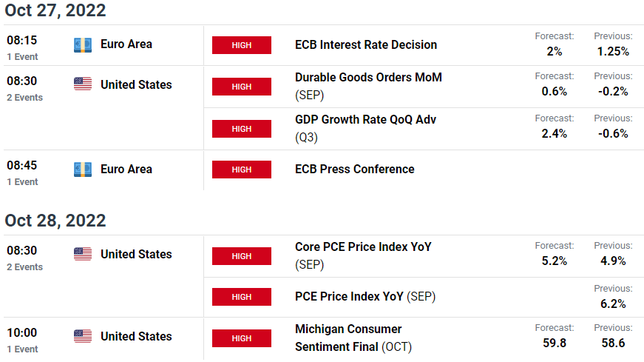This screenshot has width=644, height=362.
Task: Click HIGH badge next to ECB Press Conference
Action: tap(242, 170)
